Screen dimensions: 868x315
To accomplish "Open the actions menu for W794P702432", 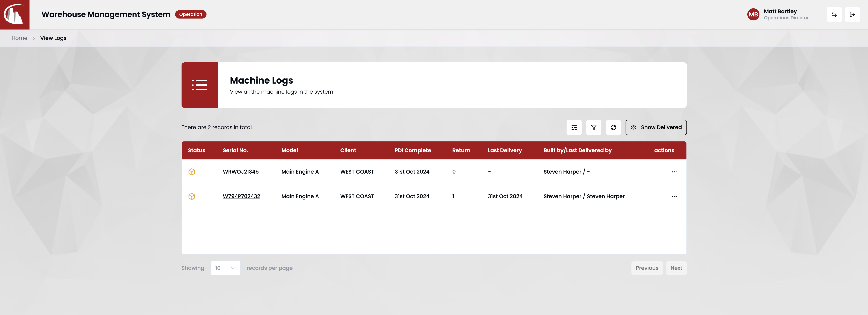I will [674, 196].
